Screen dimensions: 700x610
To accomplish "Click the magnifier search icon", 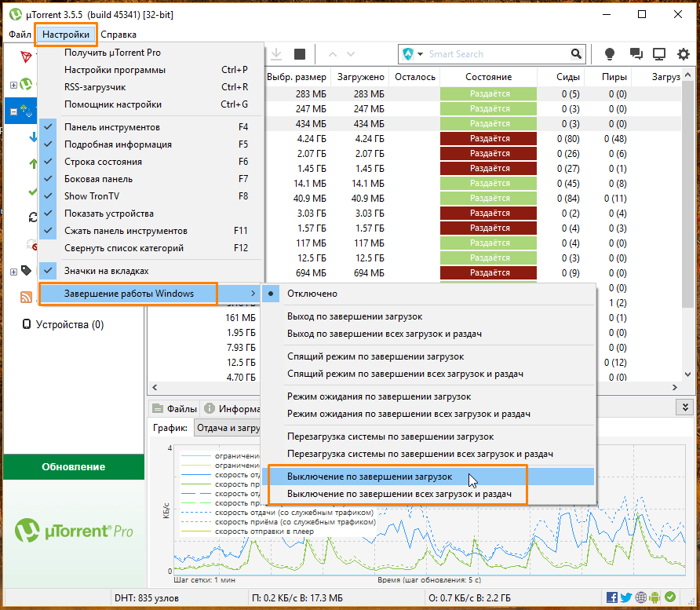I will tap(576, 54).
